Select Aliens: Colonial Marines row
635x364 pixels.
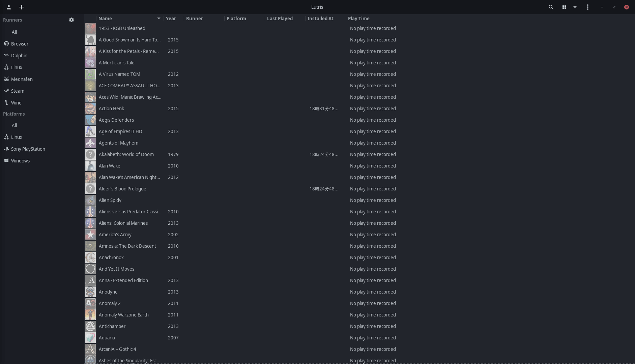pos(359,223)
